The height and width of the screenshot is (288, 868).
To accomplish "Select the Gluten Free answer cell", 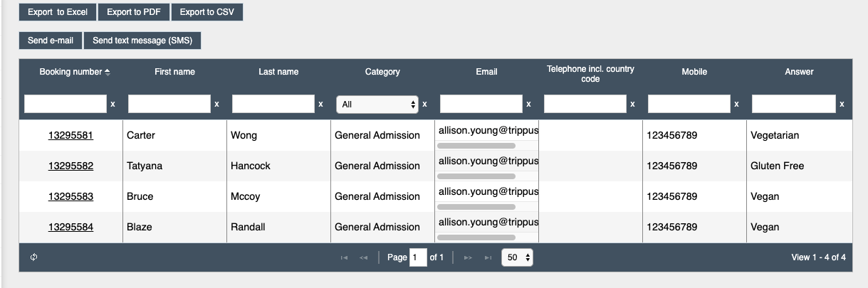I will (799, 166).
